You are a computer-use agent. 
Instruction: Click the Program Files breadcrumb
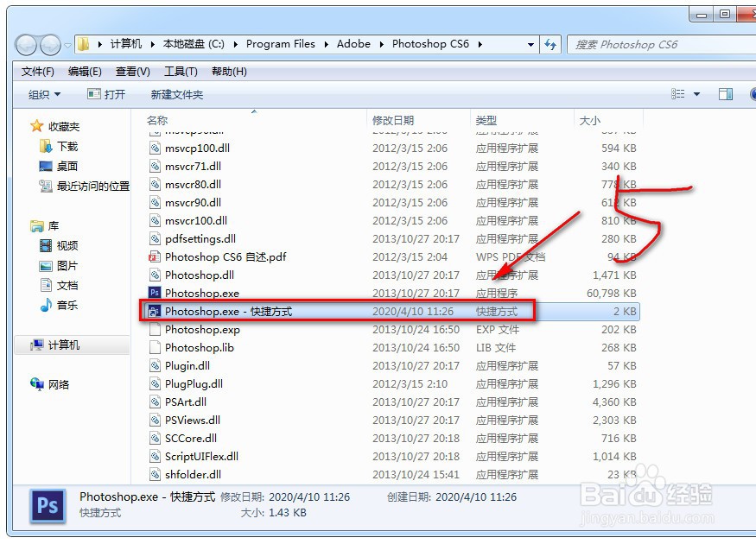(x=281, y=44)
